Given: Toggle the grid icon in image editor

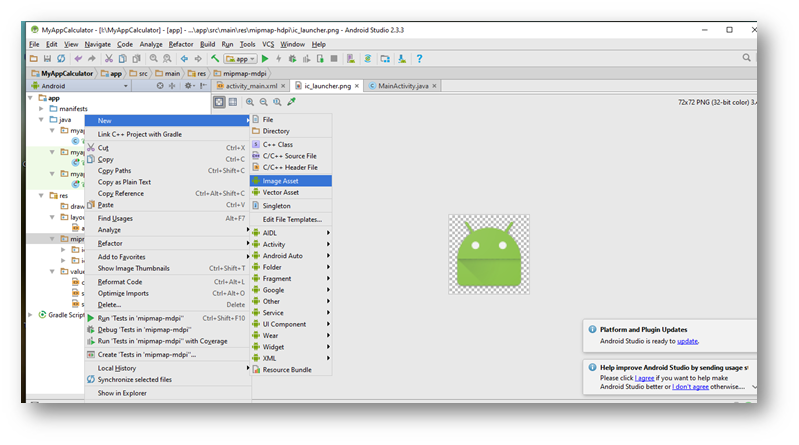Looking at the screenshot, I should pyautogui.click(x=233, y=102).
